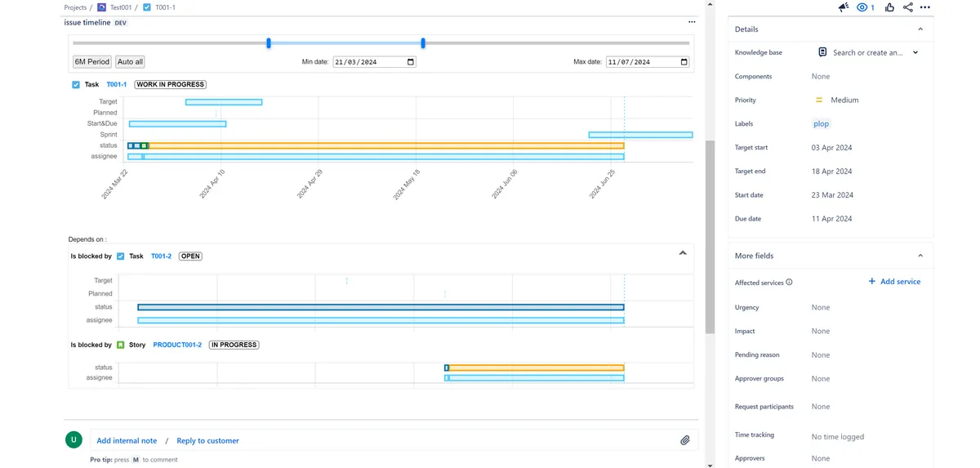Click the info icon next to Affected services

(x=789, y=283)
